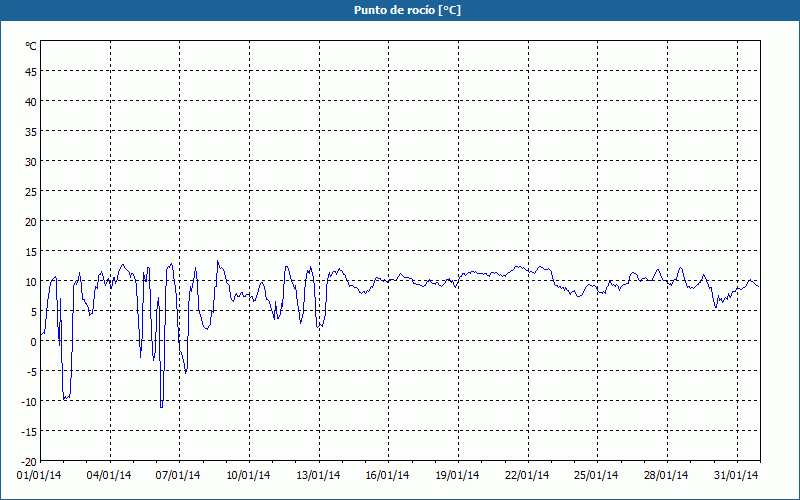Click the 15 value on the y-axis
The height and width of the screenshot is (500, 800).
[x=31, y=252]
